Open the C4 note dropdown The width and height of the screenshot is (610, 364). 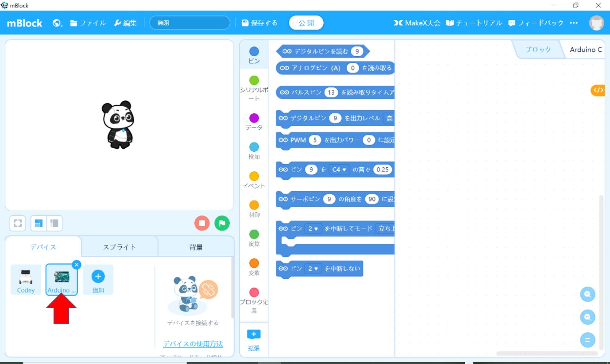[x=339, y=169]
